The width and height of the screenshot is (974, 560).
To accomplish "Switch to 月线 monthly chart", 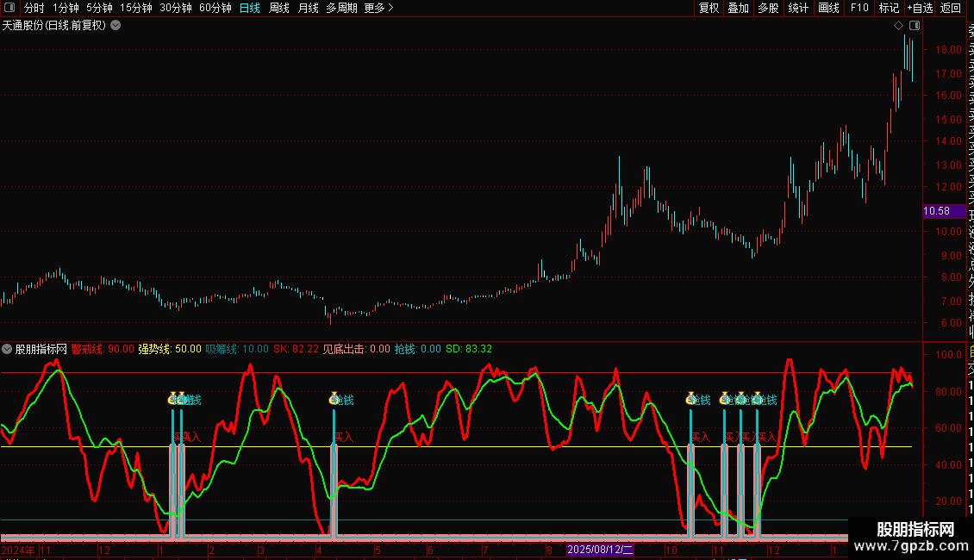I will click(x=308, y=8).
